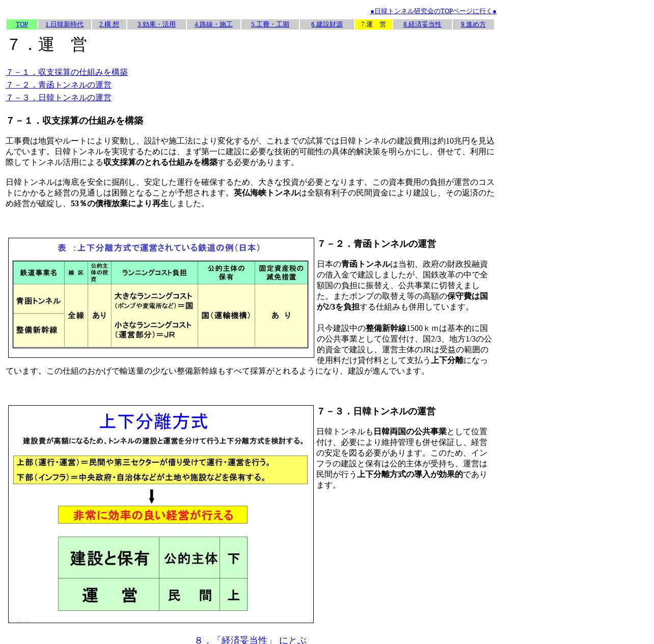Jump to 7-1 収支採算の仕組みを構築 link

[67, 72]
